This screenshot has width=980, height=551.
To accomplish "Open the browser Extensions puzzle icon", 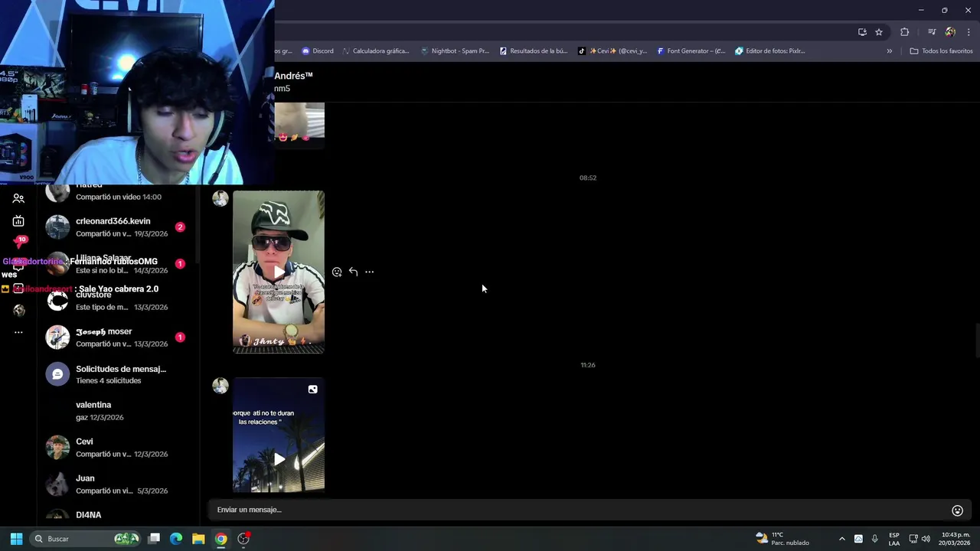I will [x=905, y=32].
